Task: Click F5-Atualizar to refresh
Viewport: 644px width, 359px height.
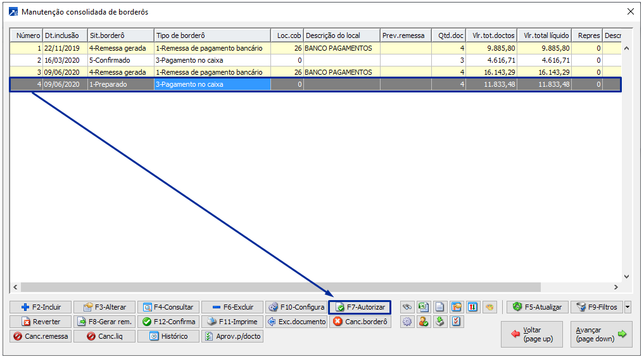Action: pyautogui.click(x=538, y=307)
